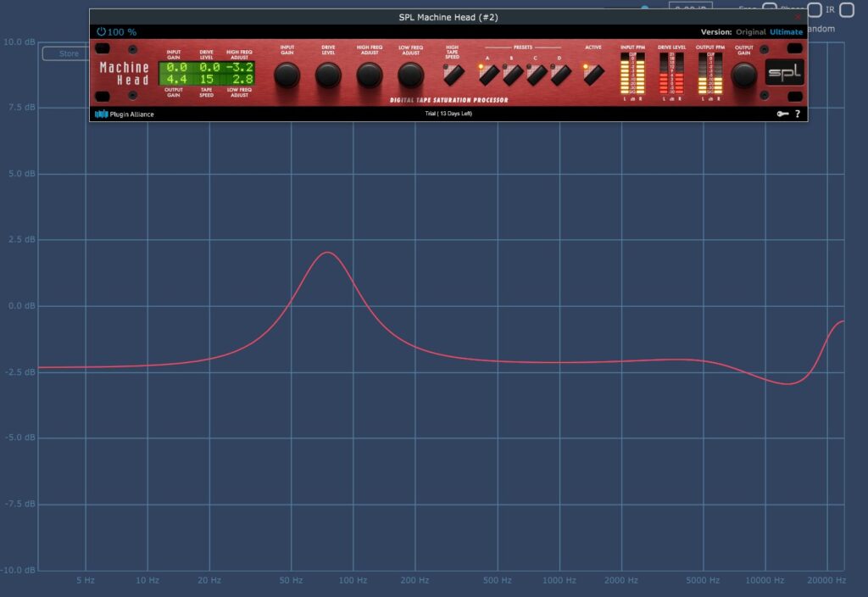Switch to the Original version
The image size is (868, 597).
(x=750, y=32)
